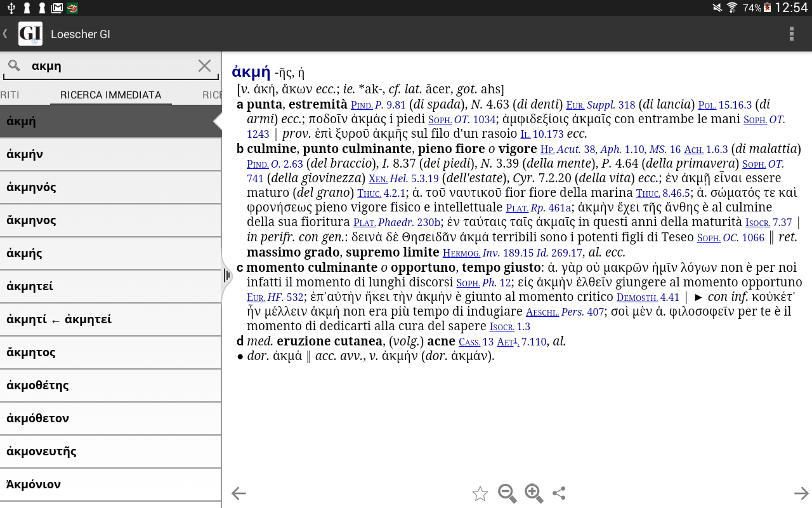Tap the Loescher GI title text
Image resolution: width=812 pixels, height=508 pixels.
point(81,34)
